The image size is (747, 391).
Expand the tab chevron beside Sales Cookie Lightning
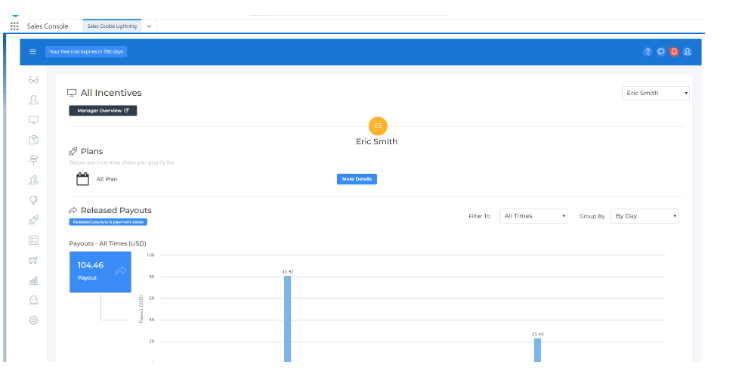(x=149, y=26)
